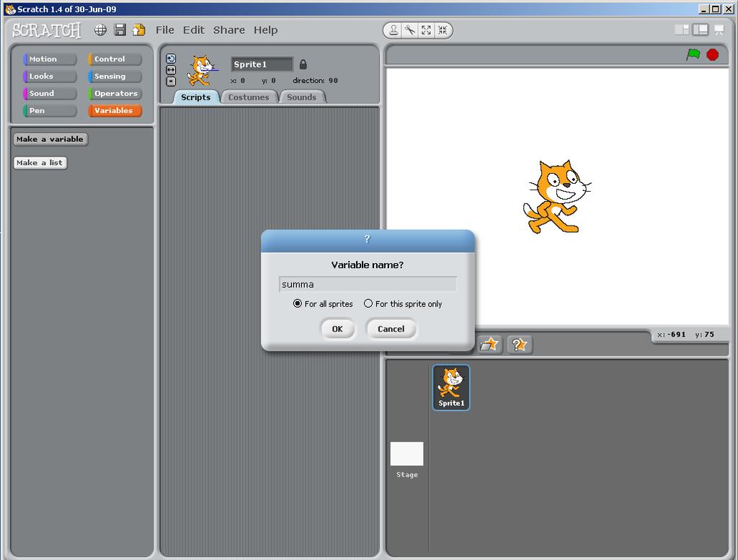Screen dimensions: 738x560
Task: Open the Control blocks category
Action: pyautogui.click(x=115, y=59)
